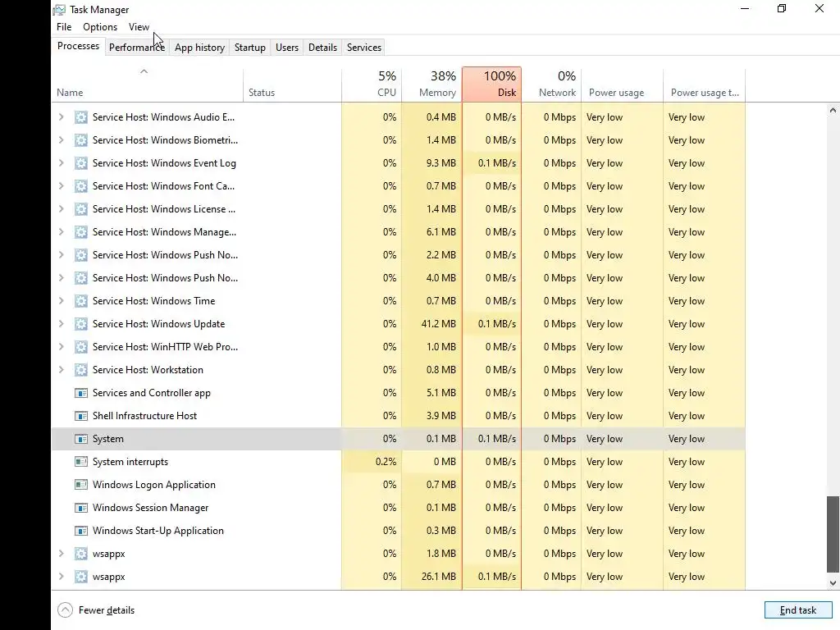Click icon of System interrupts process
The height and width of the screenshot is (630, 840).
pyautogui.click(x=81, y=462)
